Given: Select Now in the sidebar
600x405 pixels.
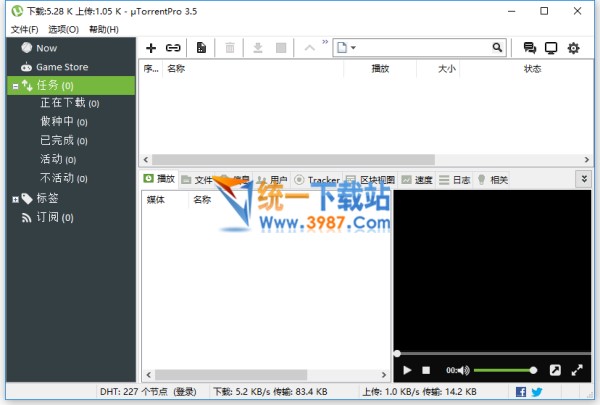Looking at the screenshot, I should [46, 48].
